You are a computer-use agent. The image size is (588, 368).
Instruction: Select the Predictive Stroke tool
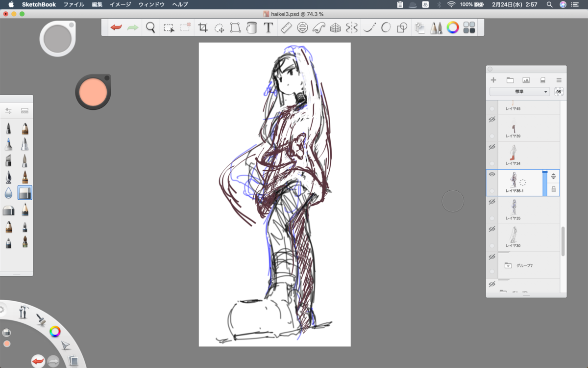pyautogui.click(x=386, y=28)
